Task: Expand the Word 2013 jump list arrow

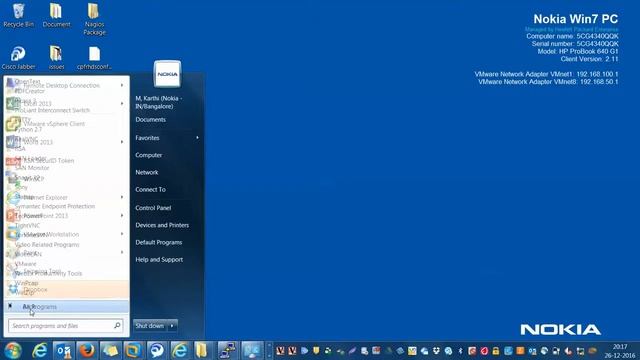Action: [122, 142]
